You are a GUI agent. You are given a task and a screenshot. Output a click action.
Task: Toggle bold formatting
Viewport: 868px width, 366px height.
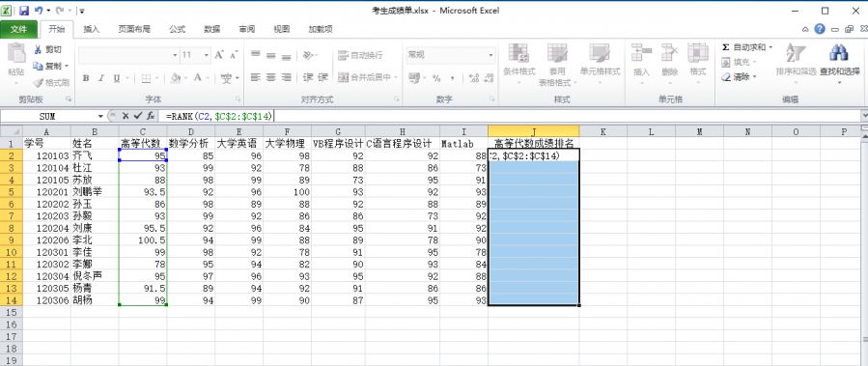pos(86,78)
